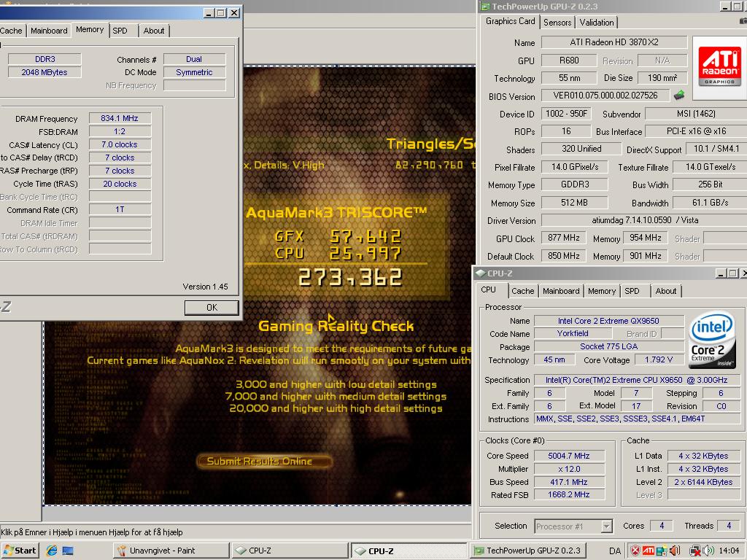Open SPD tab in right CPU-Z window
This screenshot has height=560, width=747.
632,291
